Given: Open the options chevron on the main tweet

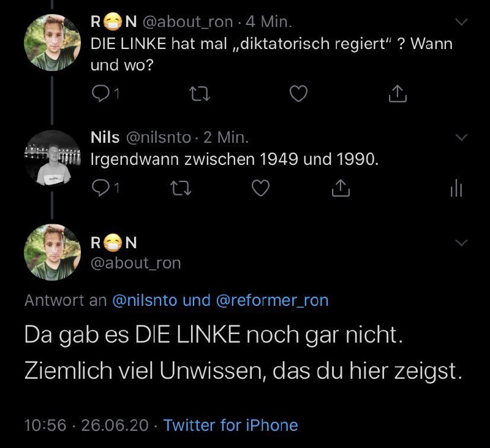Looking at the screenshot, I should coord(462,243).
